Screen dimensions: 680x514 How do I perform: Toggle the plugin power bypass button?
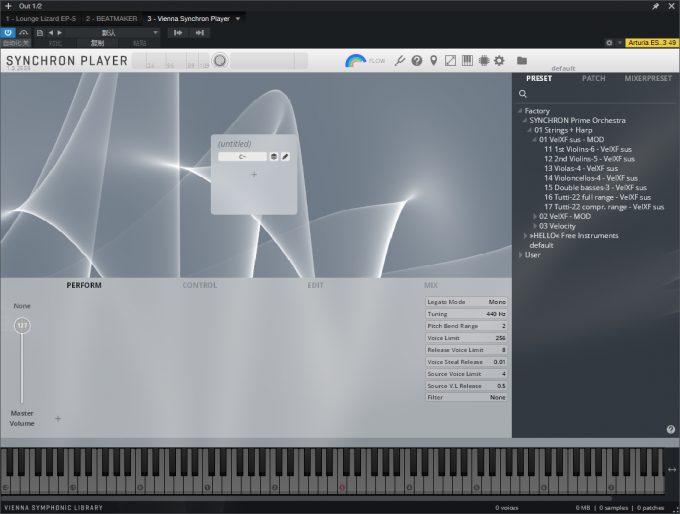(8, 32)
